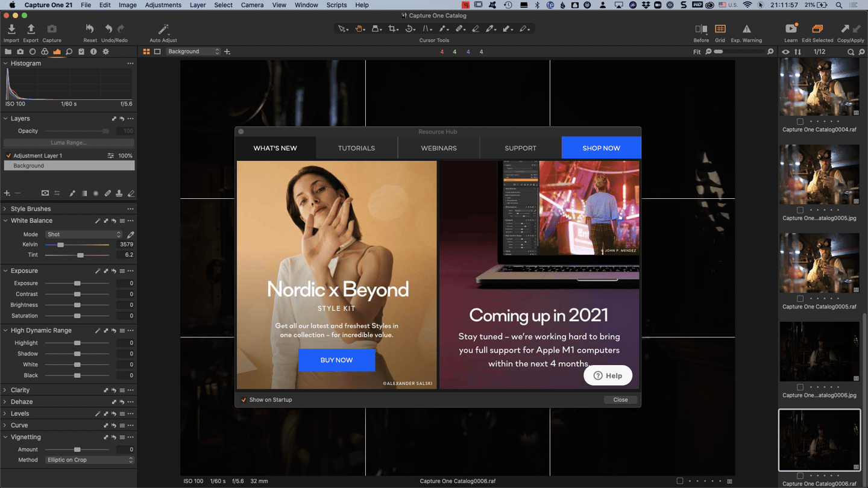This screenshot has height=488, width=868.
Task: Click the Buy Now button
Action: tap(336, 360)
